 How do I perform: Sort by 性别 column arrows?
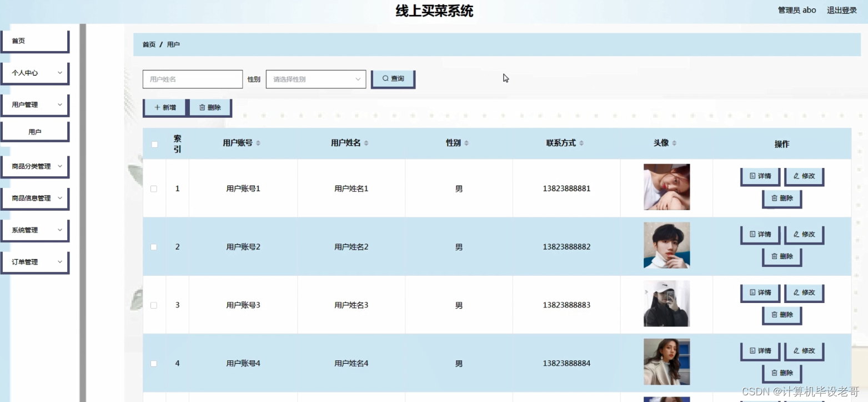point(466,143)
